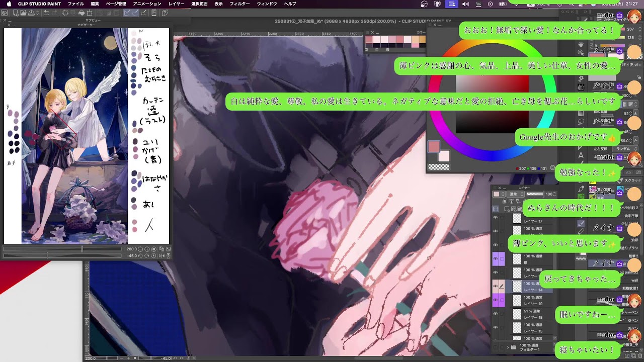
Task: Click the transparent color checkered swatch
Action: coord(439,166)
